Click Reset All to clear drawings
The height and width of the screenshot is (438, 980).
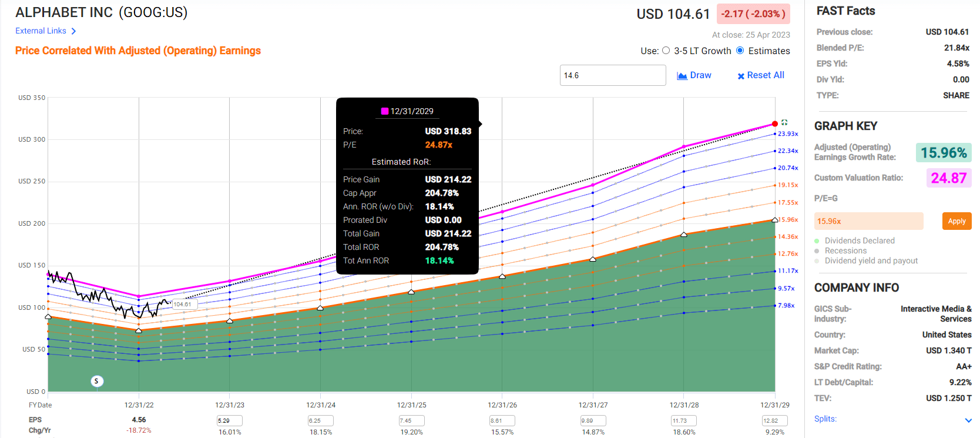pyautogui.click(x=761, y=75)
